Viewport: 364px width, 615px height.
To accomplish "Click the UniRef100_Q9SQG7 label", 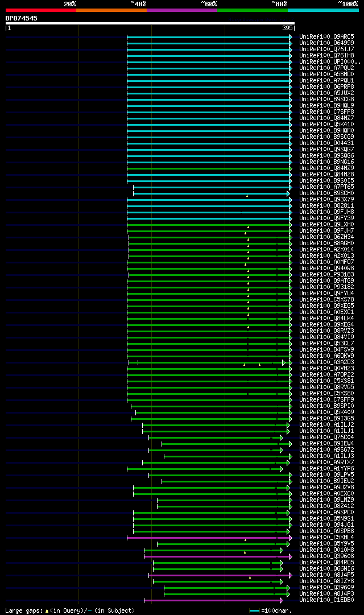I will click(x=326, y=150).
